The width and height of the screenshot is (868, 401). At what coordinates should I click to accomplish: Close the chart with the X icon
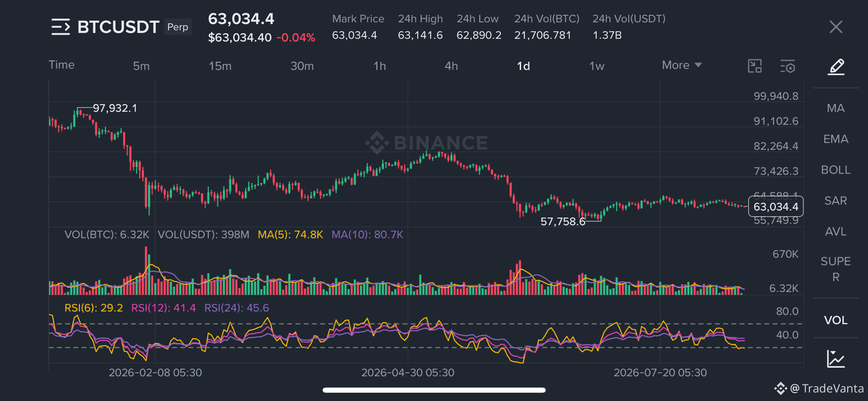pyautogui.click(x=836, y=27)
